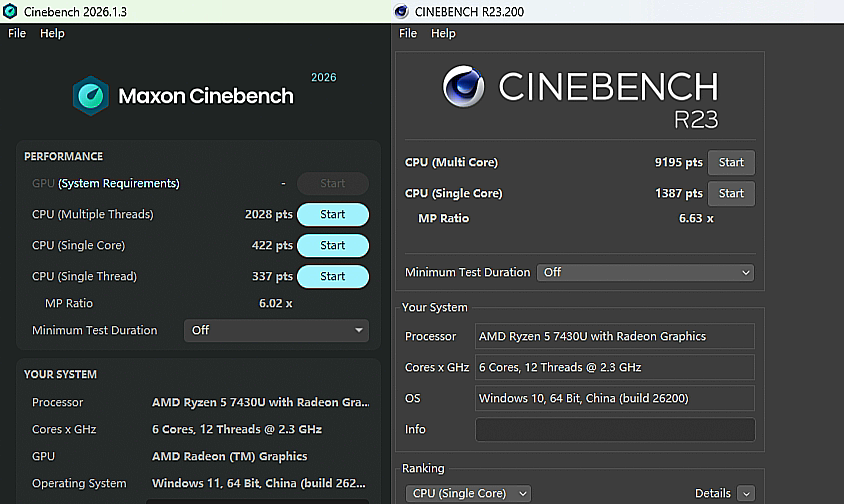Viewport: 844px width, 504px height.
Task: Click the Your System group label in R23
Action: pyautogui.click(x=434, y=307)
